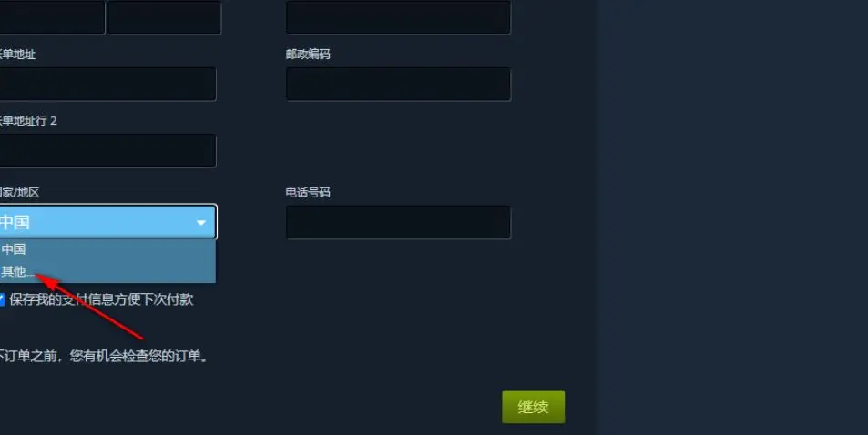Click the green 继续 button
The image size is (868, 435).
(533, 408)
